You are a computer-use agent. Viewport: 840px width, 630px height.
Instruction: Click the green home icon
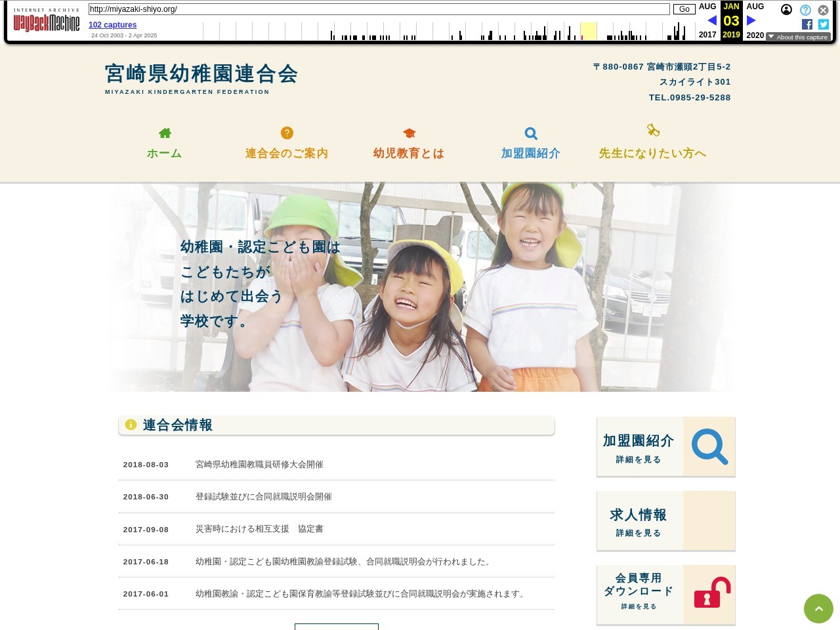(x=165, y=133)
